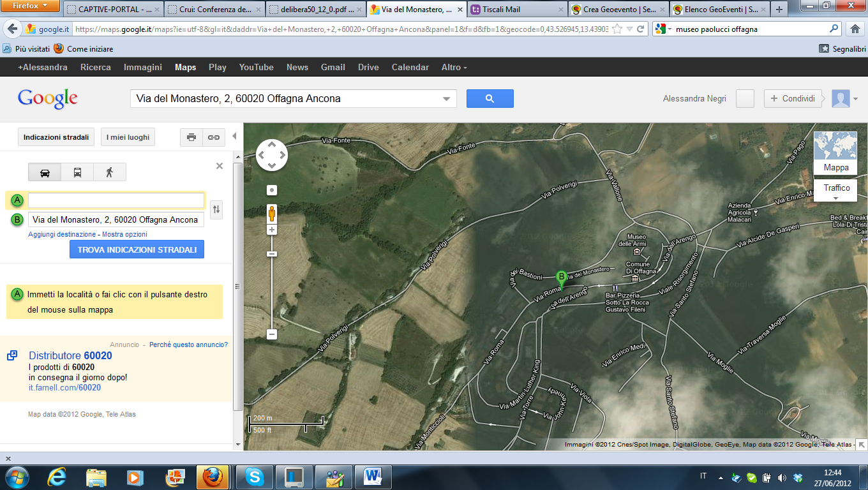Open Segnalibri bookmarks button

842,49
